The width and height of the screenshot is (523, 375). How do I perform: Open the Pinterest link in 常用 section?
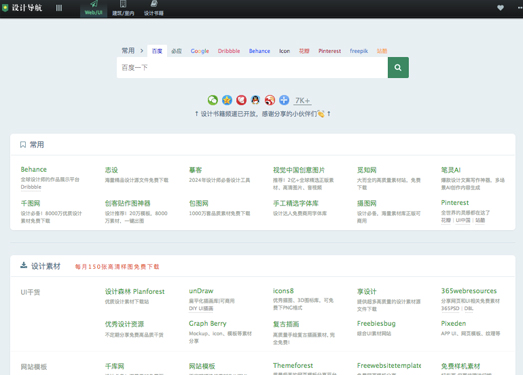click(455, 203)
